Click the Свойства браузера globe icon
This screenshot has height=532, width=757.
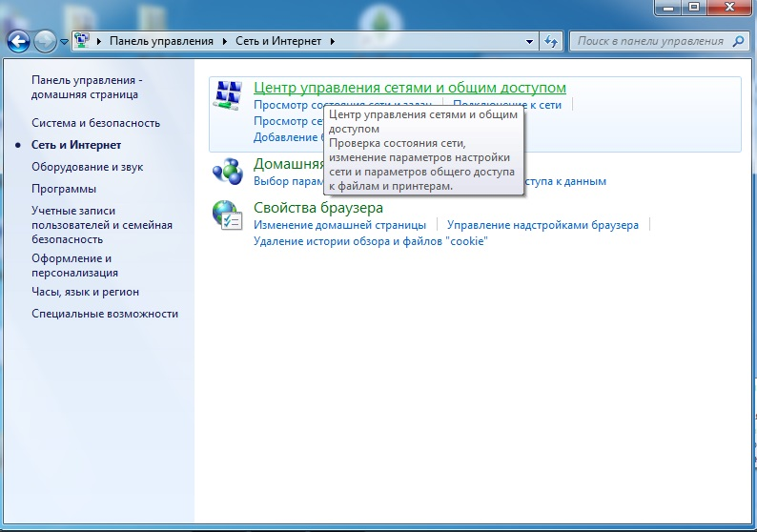click(228, 215)
